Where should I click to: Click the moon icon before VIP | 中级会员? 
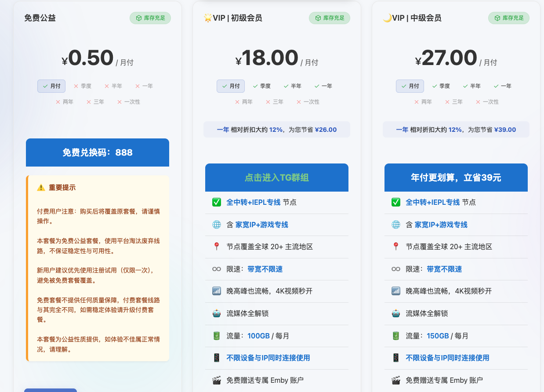(387, 18)
